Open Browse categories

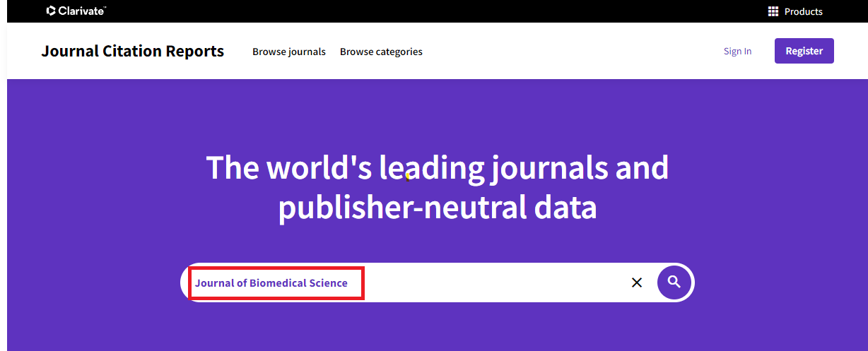381,52
